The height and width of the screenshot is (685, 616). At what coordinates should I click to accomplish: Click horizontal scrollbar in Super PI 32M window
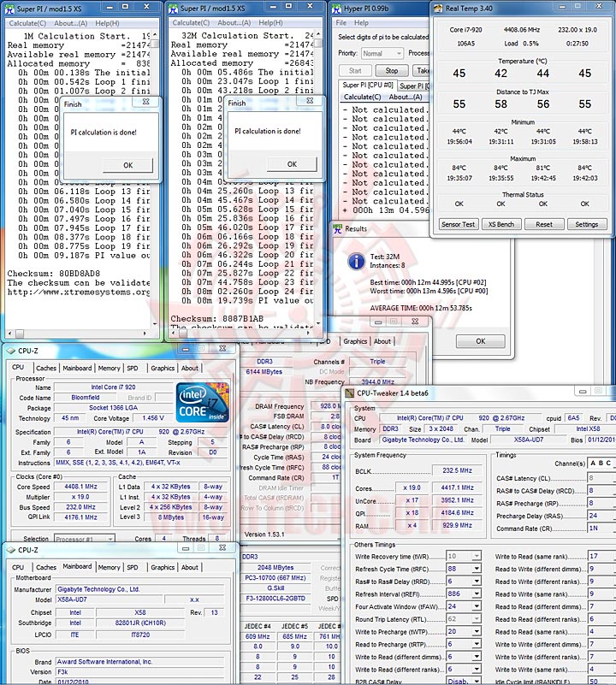click(x=242, y=333)
